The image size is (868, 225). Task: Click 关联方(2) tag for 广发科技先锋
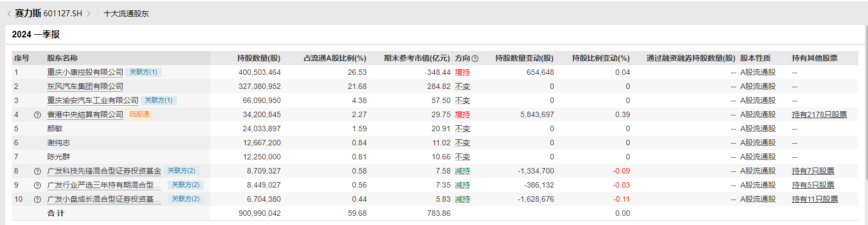point(181,171)
